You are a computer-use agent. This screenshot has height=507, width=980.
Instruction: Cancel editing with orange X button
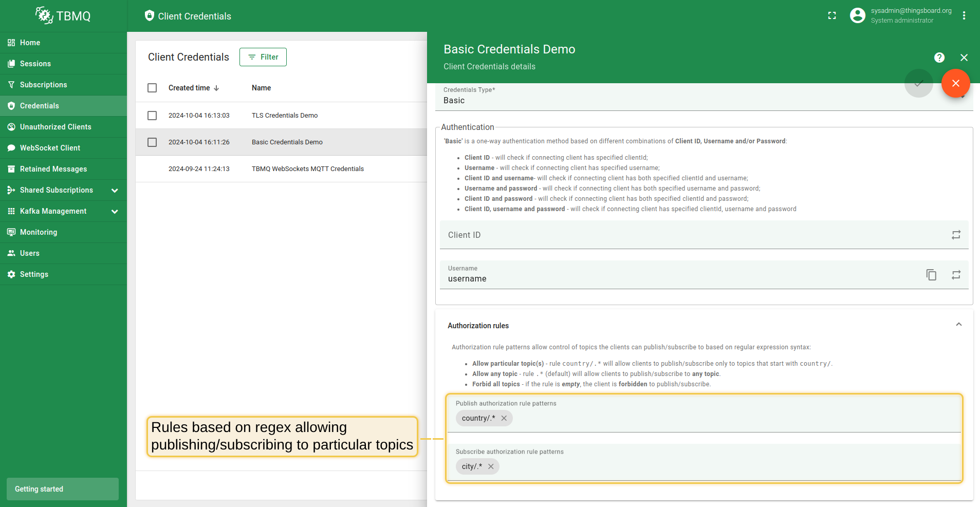tap(955, 83)
